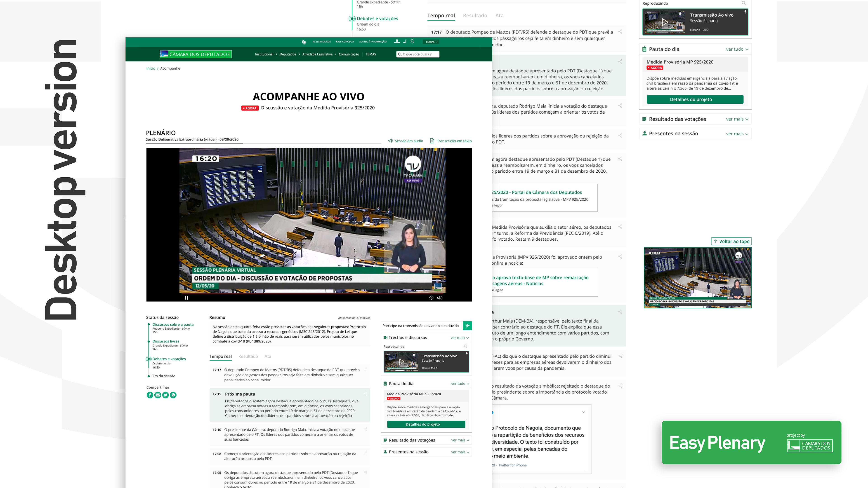Image resolution: width=868 pixels, height=488 pixels.
Task: Open ACESSIBILIDADE link in top bar
Action: tap(321, 42)
